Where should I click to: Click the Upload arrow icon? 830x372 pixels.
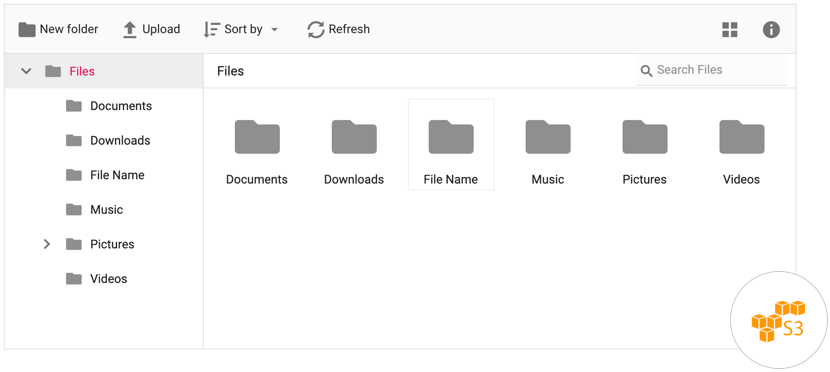(x=130, y=30)
